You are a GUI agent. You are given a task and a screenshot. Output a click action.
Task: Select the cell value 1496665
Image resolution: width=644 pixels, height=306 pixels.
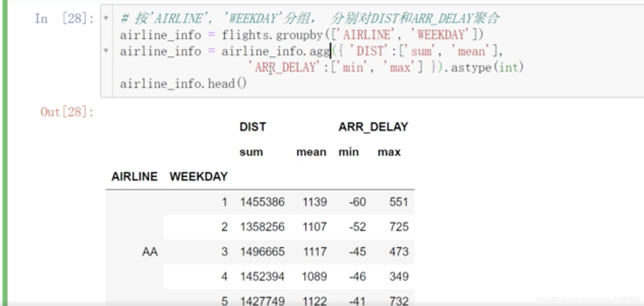click(262, 252)
